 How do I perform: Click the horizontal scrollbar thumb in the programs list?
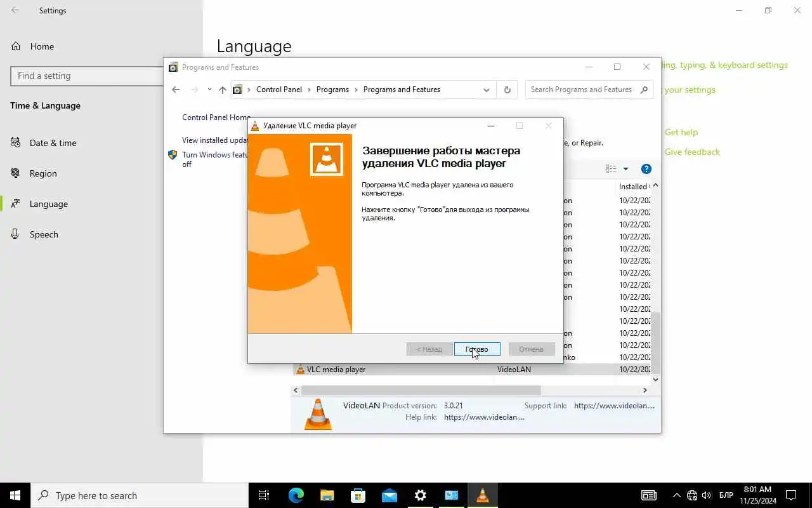coord(421,390)
